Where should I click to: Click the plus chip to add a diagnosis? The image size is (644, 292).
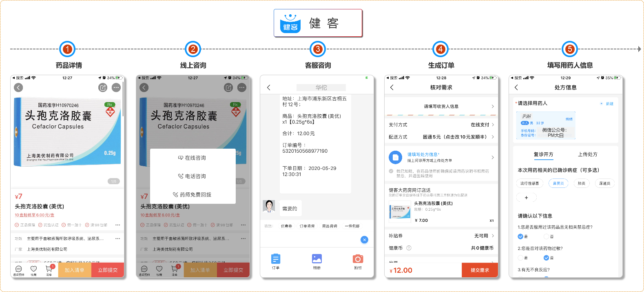coord(526,198)
